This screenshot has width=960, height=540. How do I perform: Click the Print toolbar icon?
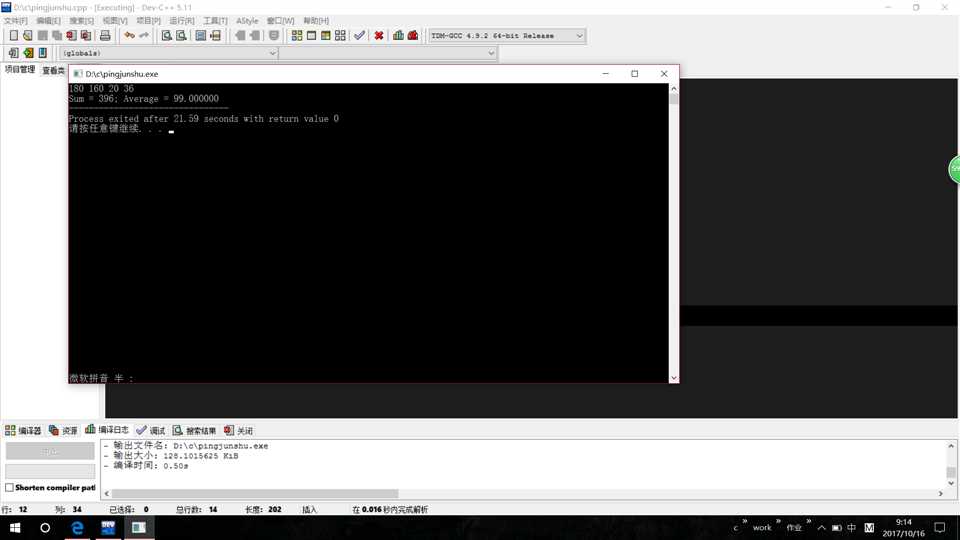coord(105,36)
